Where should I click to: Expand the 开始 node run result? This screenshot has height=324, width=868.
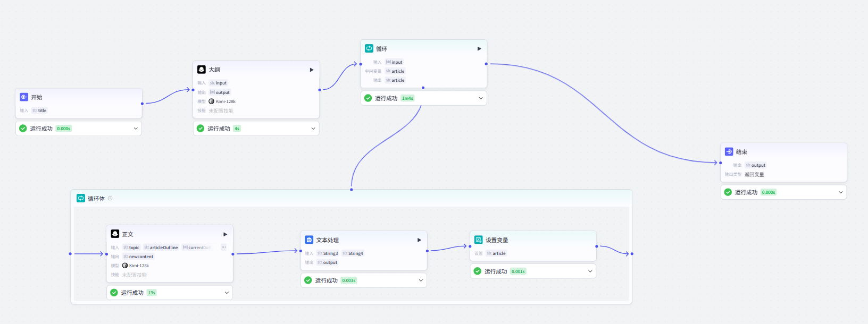click(136, 129)
